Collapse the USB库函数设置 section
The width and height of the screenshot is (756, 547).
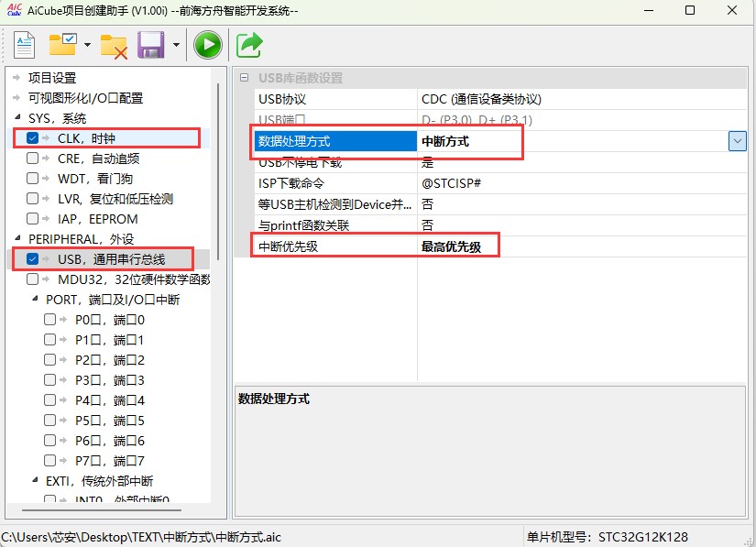point(245,78)
